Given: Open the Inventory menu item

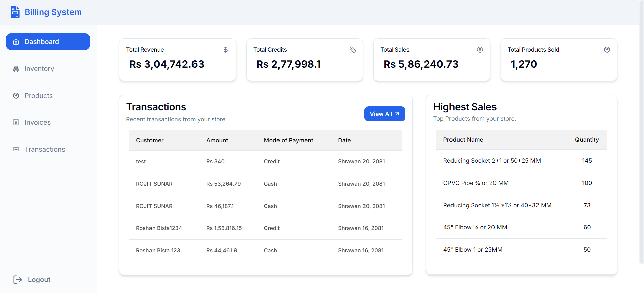Looking at the screenshot, I should point(39,69).
